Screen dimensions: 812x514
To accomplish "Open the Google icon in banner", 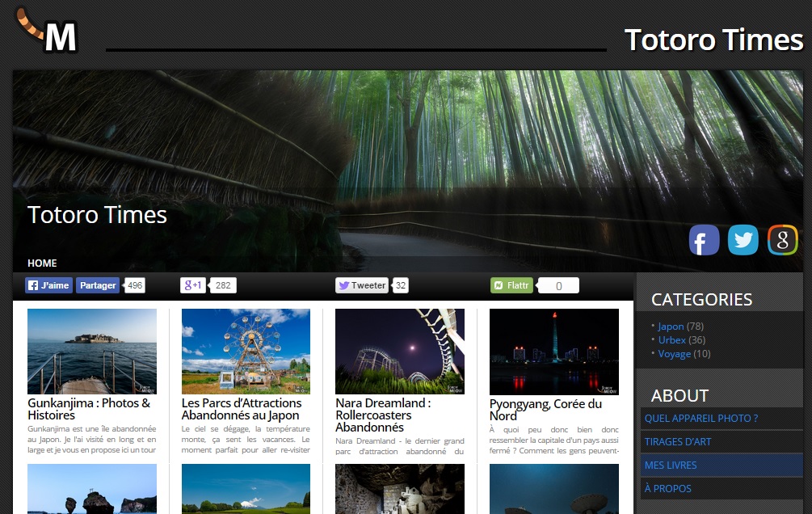I will click(x=781, y=240).
